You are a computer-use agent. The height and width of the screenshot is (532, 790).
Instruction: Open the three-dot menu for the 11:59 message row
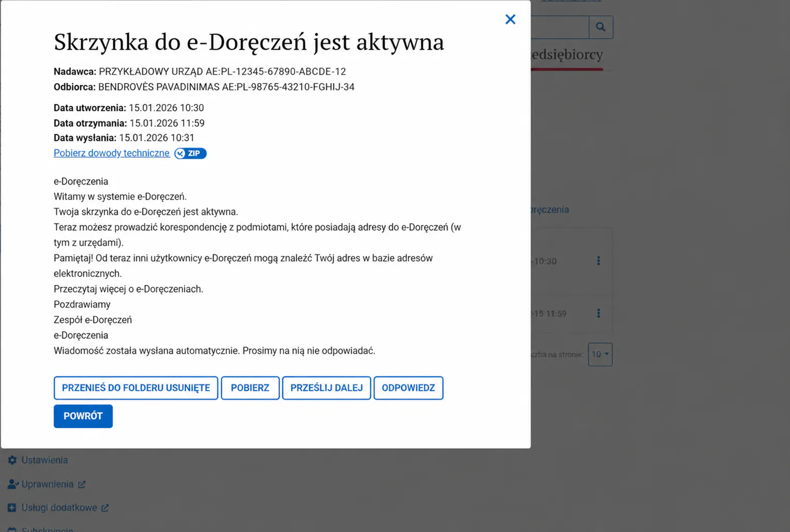(x=599, y=313)
